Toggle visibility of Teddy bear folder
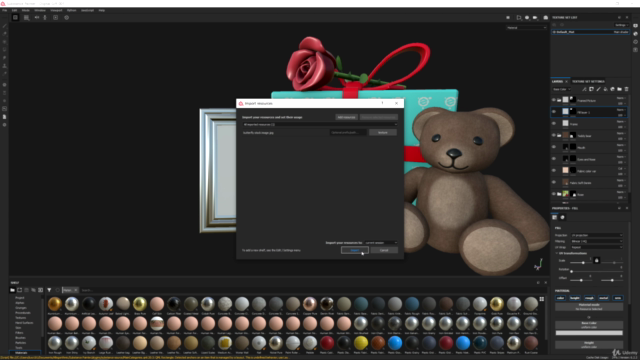Viewport: 640px width, 360px height. coord(554,136)
